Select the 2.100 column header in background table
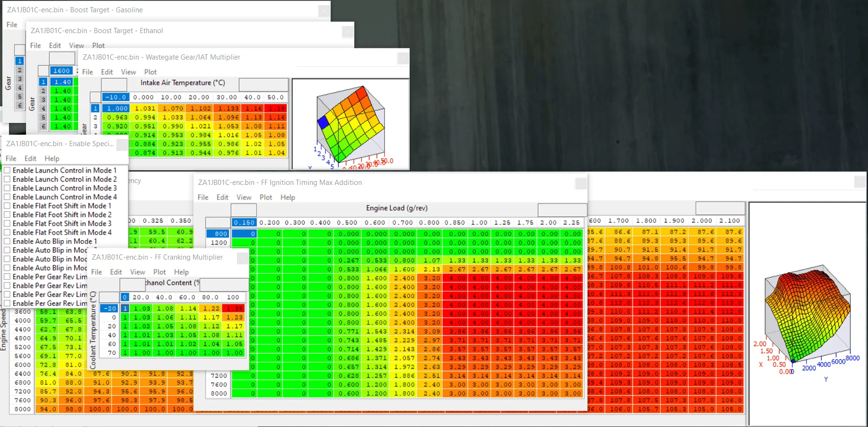Screen dimensions: 868x427 click(x=729, y=220)
